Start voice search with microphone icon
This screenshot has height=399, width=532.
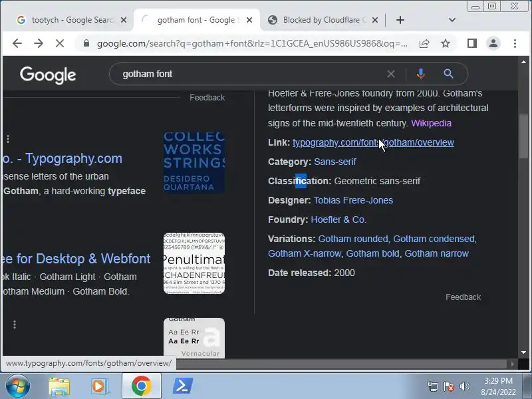click(x=421, y=74)
